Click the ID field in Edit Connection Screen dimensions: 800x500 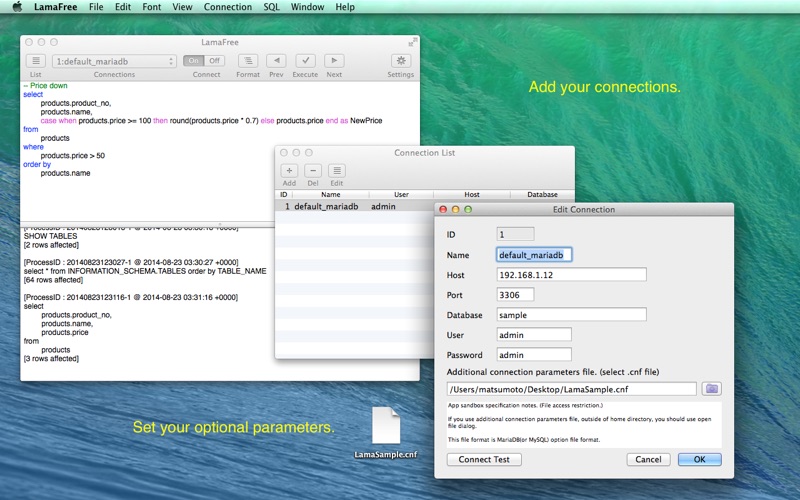click(x=515, y=234)
